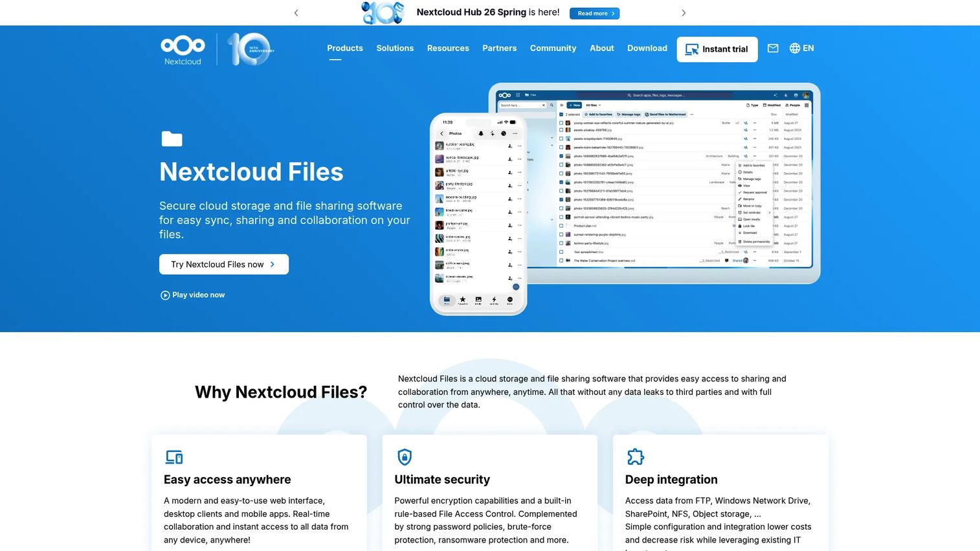The width and height of the screenshot is (980, 551).
Task: Go to the Download page
Action: 647,49
